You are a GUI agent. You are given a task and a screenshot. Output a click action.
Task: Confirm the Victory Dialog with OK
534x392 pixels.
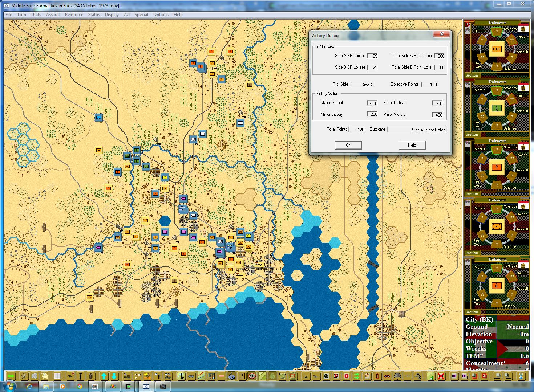pos(348,145)
